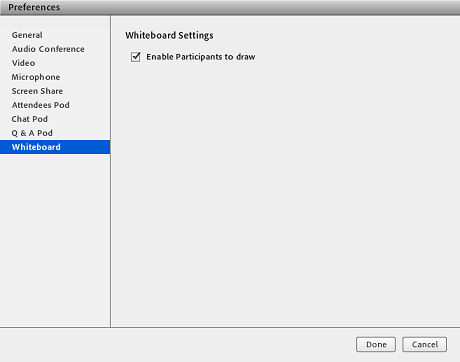
Task: Click the Whiteboard Settings heading
Action: coord(169,35)
